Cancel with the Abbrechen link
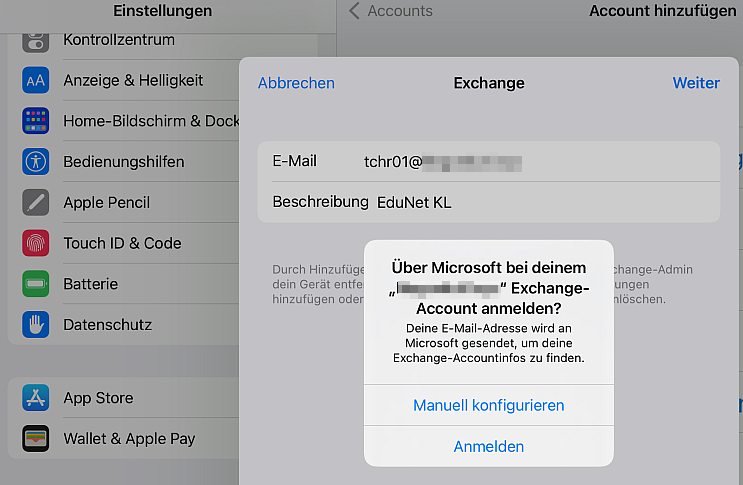The width and height of the screenshot is (743, 485). [296, 83]
